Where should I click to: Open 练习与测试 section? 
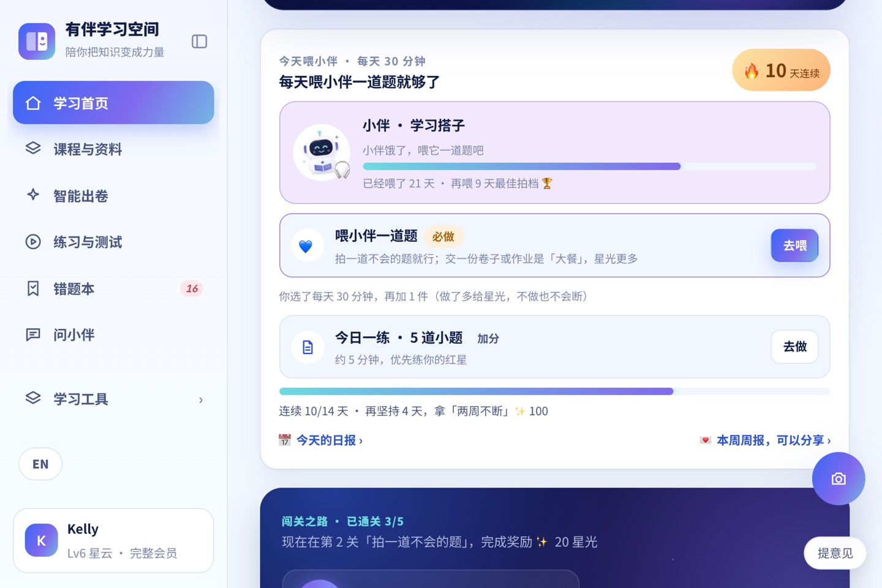113,242
